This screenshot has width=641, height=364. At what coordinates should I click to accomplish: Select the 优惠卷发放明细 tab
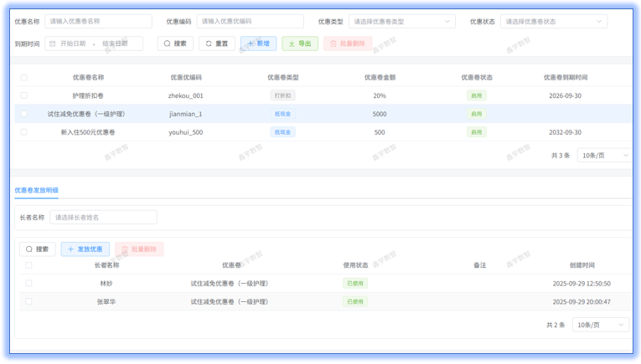tap(36, 191)
